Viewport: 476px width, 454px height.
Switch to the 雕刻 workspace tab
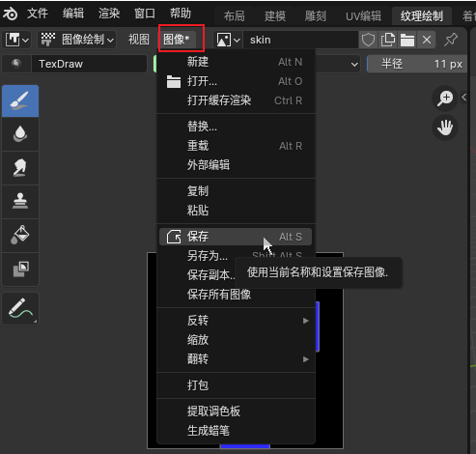pyautogui.click(x=316, y=15)
